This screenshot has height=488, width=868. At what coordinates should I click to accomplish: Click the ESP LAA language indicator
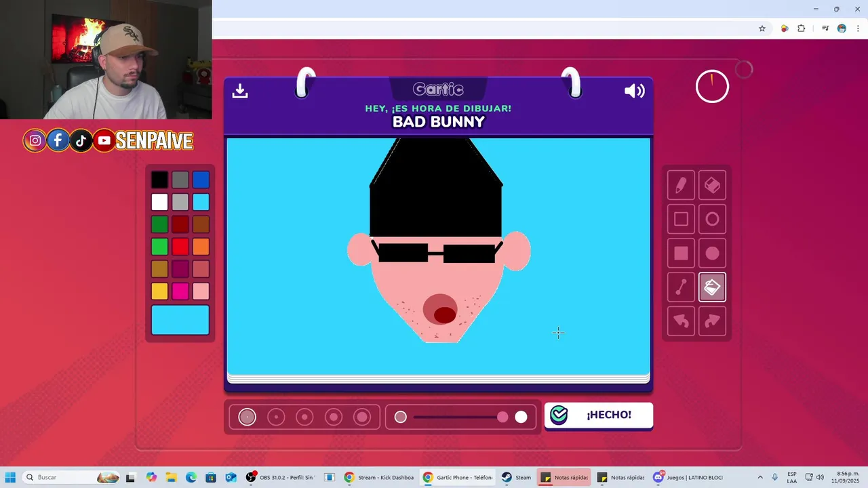click(792, 477)
